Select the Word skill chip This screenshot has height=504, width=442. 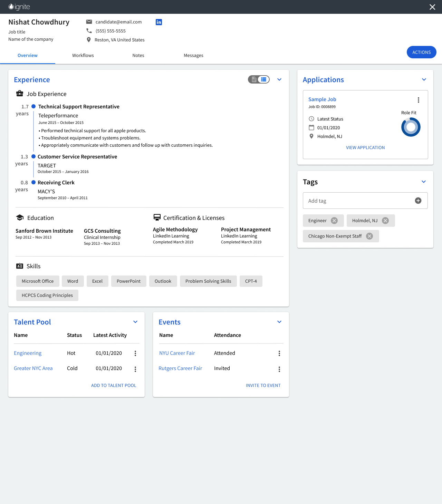click(73, 281)
